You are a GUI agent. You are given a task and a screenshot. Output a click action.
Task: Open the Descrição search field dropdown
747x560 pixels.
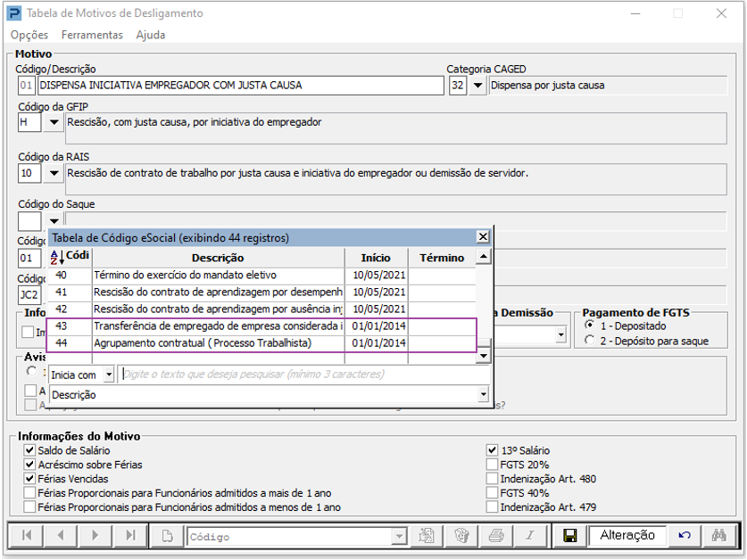coord(483,394)
